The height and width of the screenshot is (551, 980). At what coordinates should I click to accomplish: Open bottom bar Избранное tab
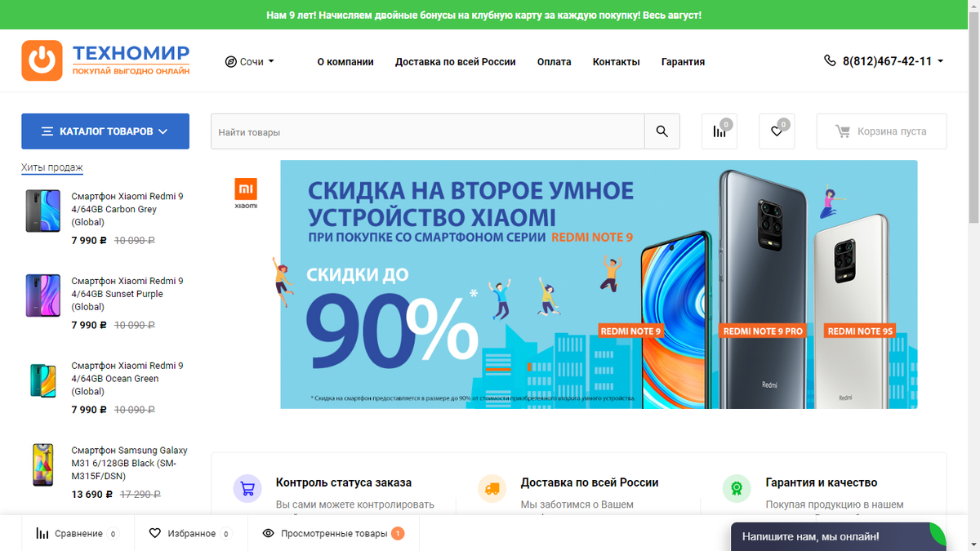pos(190,534)
